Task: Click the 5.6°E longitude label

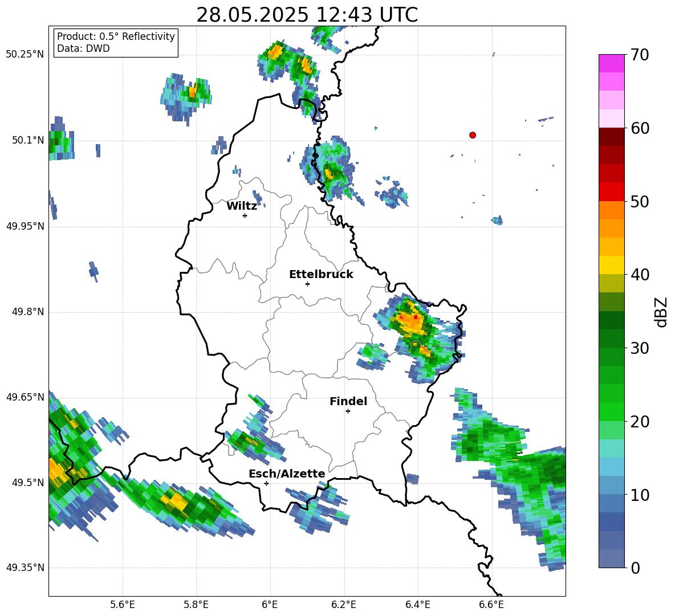Action: pyautogui.click(x=122, y=605)
